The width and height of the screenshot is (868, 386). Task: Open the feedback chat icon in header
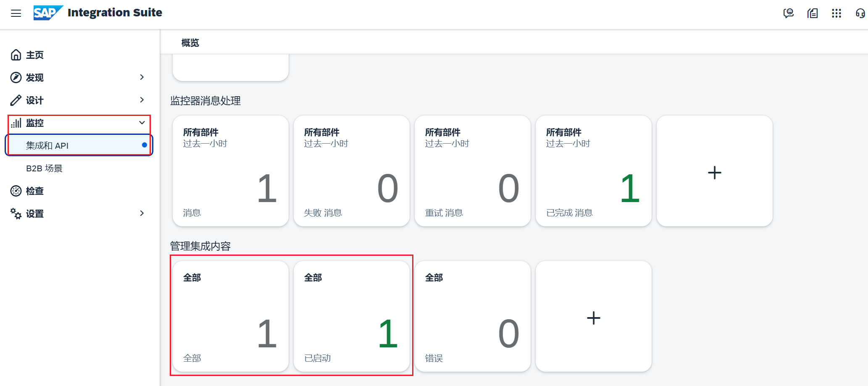tap(789, 13)
